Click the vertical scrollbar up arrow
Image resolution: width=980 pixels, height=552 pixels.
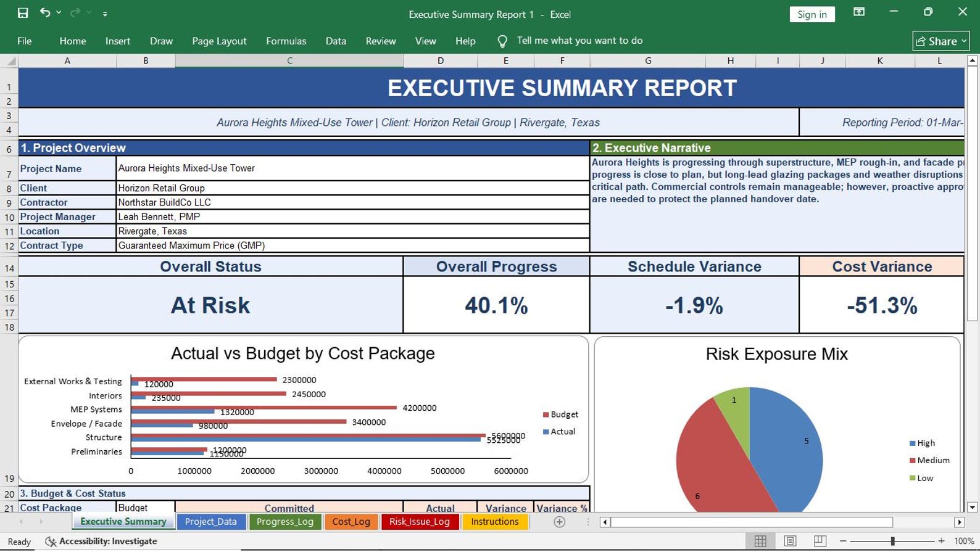pyautogui.click(x=972, y=60)
